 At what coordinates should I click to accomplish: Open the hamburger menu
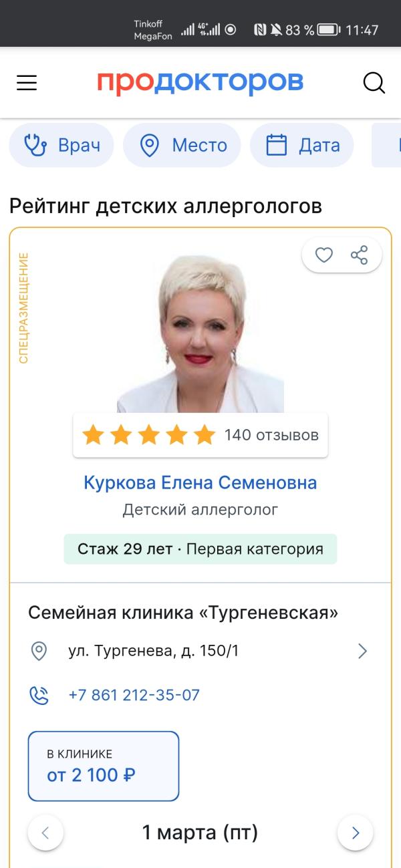pos(27,83)
